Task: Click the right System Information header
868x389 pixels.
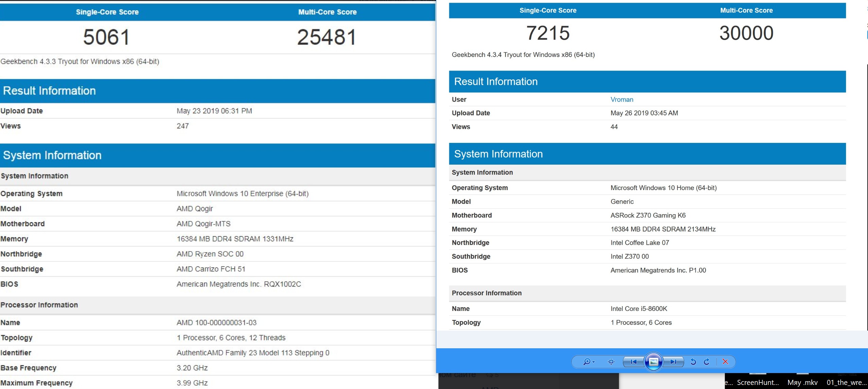Action: point(498,154)
